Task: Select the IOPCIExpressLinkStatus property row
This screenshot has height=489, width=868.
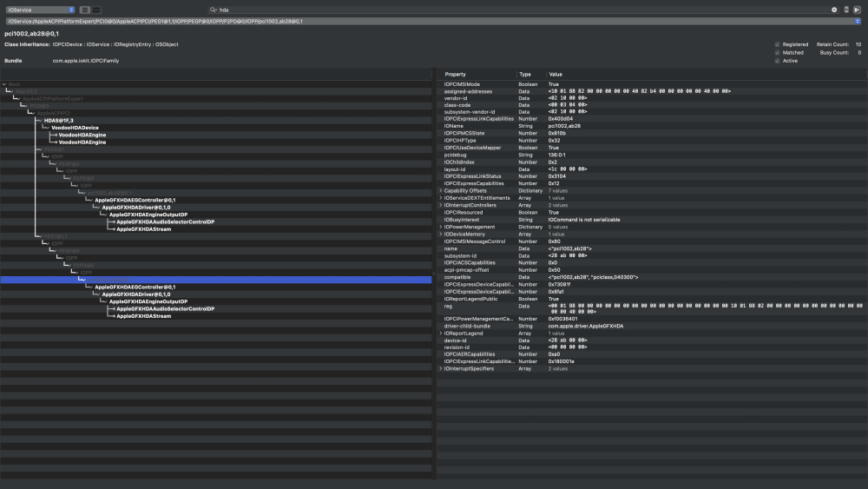Action: click(652, 176)
